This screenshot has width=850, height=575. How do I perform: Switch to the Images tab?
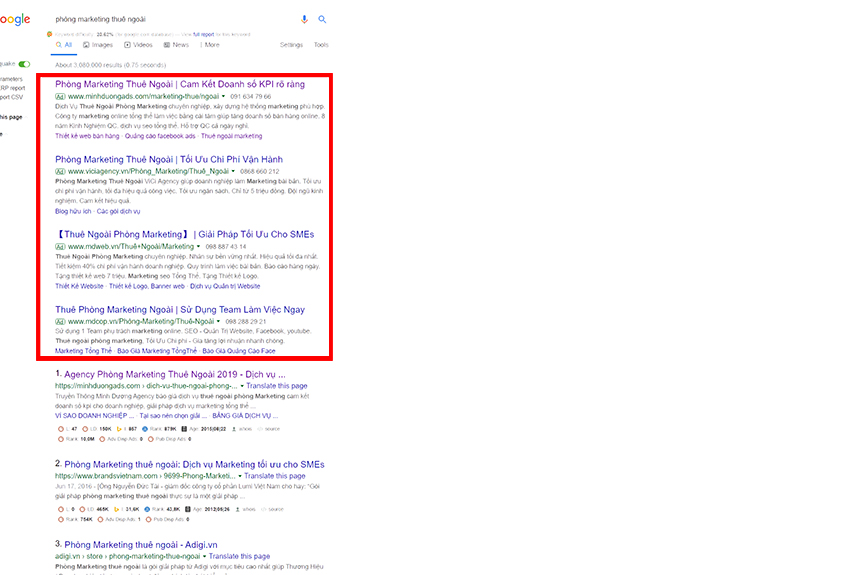98,45
